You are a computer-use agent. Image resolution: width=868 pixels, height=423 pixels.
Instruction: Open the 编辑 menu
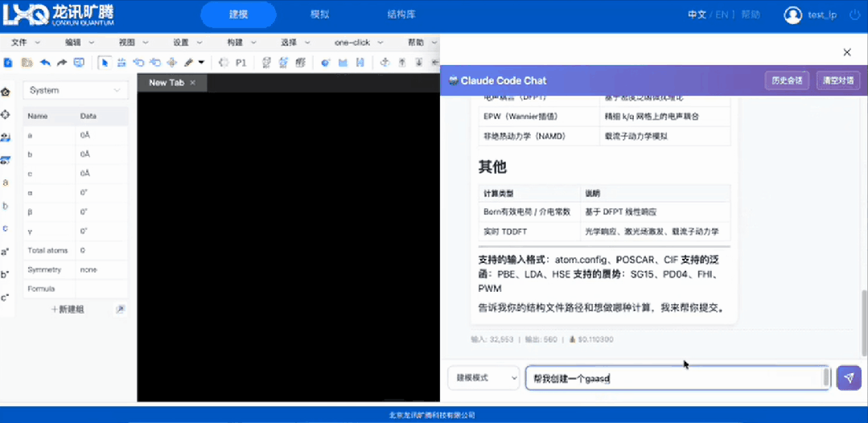click(79, 42)
